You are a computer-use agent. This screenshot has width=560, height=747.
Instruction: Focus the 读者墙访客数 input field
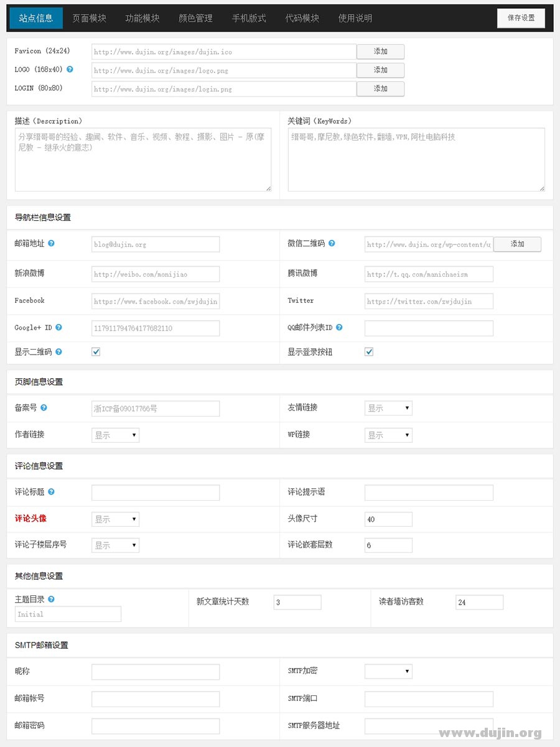(479, 602)
